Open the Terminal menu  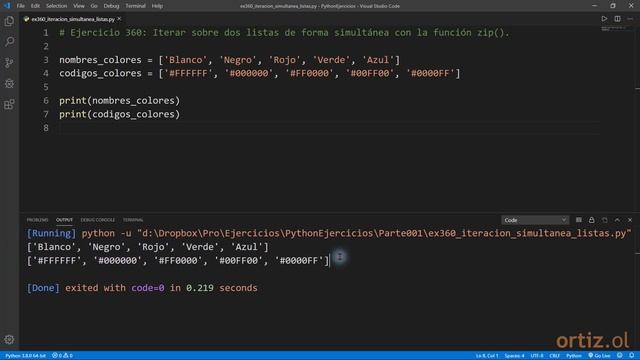pyautogui.click(x=135, y=6)
